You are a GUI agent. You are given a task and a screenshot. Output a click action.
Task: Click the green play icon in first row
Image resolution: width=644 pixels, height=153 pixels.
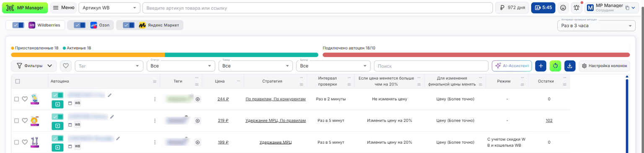click(x=57, y=104)
